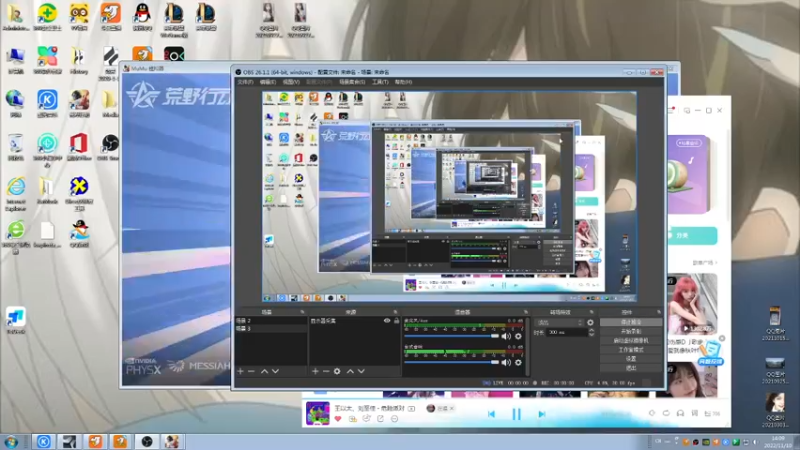Switch to OBS via taskbar icon
The width and height of the screenshot is (800, 450).
coord(147,442)
